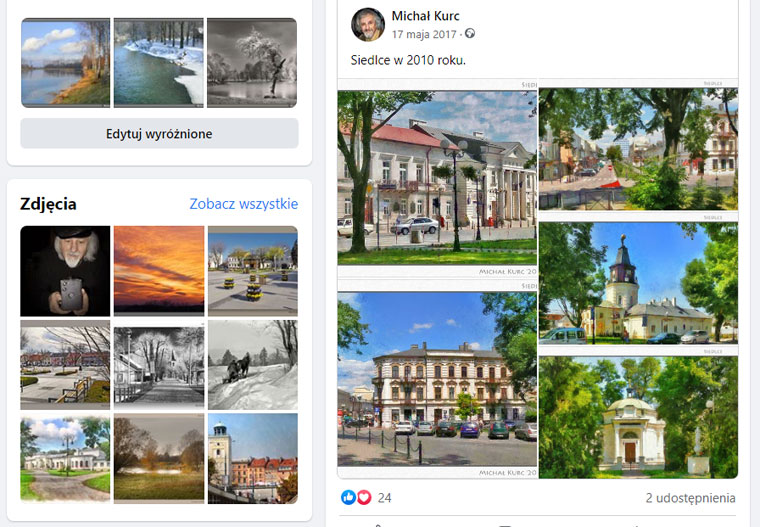Click the red heart reaction icon
This screenshot has height=527, width=760.
click(364, 497)
